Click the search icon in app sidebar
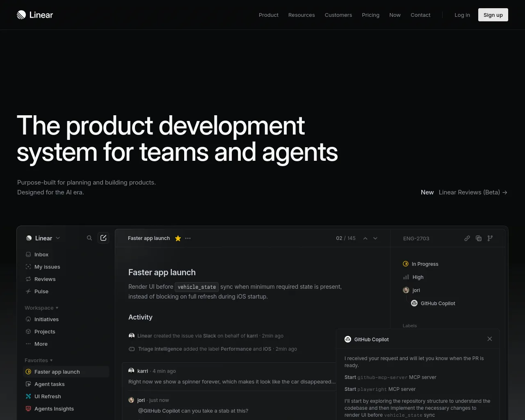This screenshot has height=420, width=525. pyautogui.click(x=89, y=238)
